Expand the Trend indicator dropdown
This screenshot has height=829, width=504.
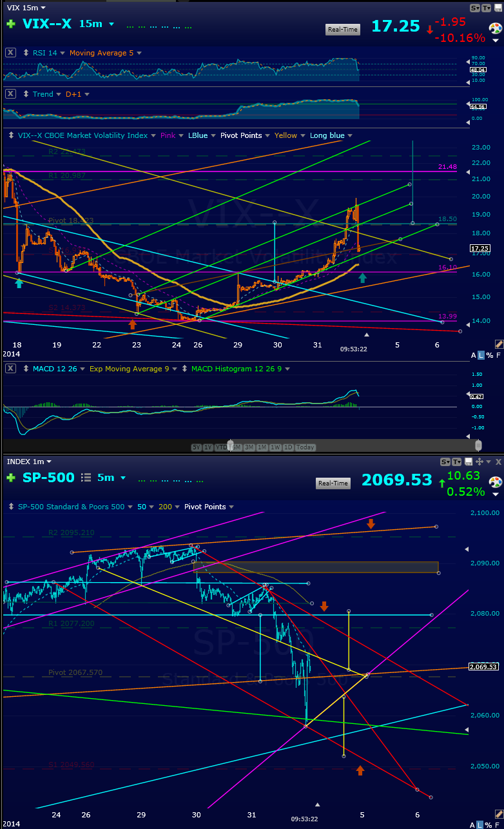click(59, 94)
